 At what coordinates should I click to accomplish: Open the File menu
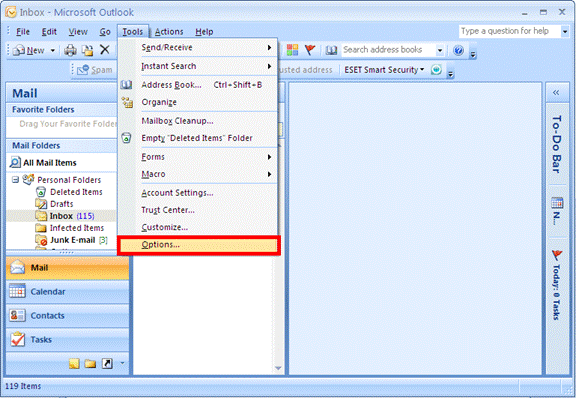(x=23, y=32)
